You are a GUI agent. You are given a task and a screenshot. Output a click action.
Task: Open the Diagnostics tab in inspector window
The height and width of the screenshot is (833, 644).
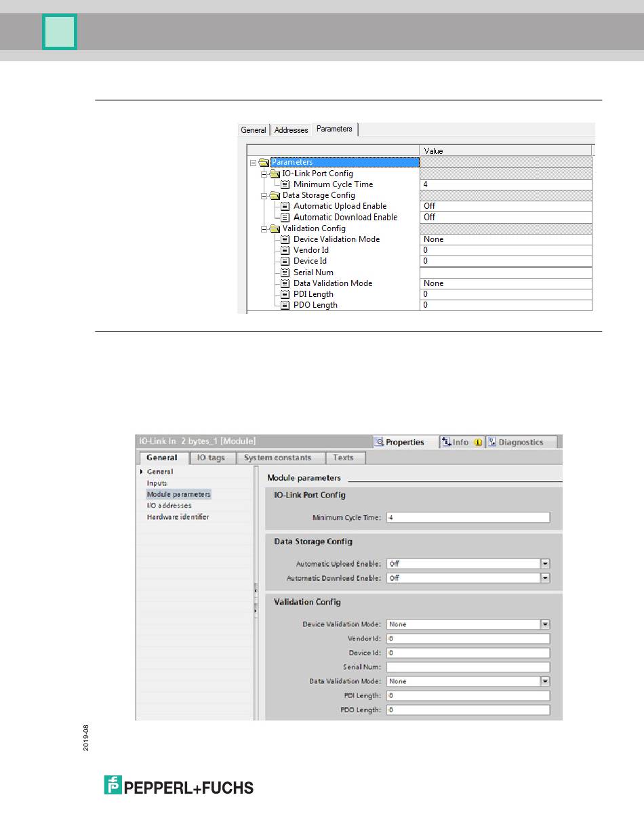pos(520,442)
